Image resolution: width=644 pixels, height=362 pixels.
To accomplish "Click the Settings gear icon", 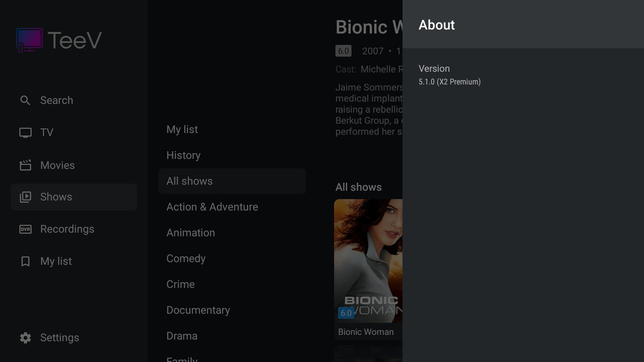I will pyautogui.click(x=25, y=338).
